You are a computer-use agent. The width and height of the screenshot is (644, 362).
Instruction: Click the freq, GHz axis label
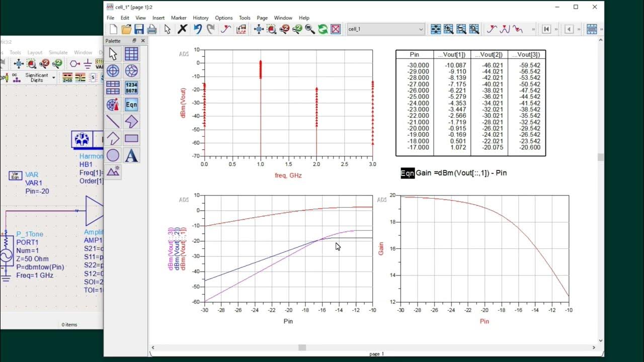[x=288, y=175]
